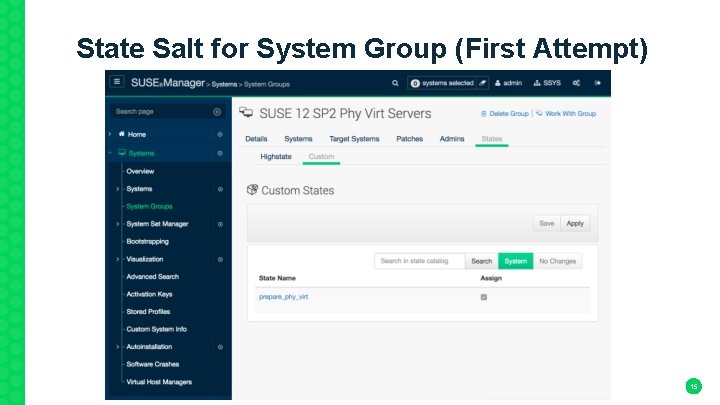This screenshot has height=405, width=720.
Task: Open Advanced Search in the sidebar
Action: click(152, 276)
